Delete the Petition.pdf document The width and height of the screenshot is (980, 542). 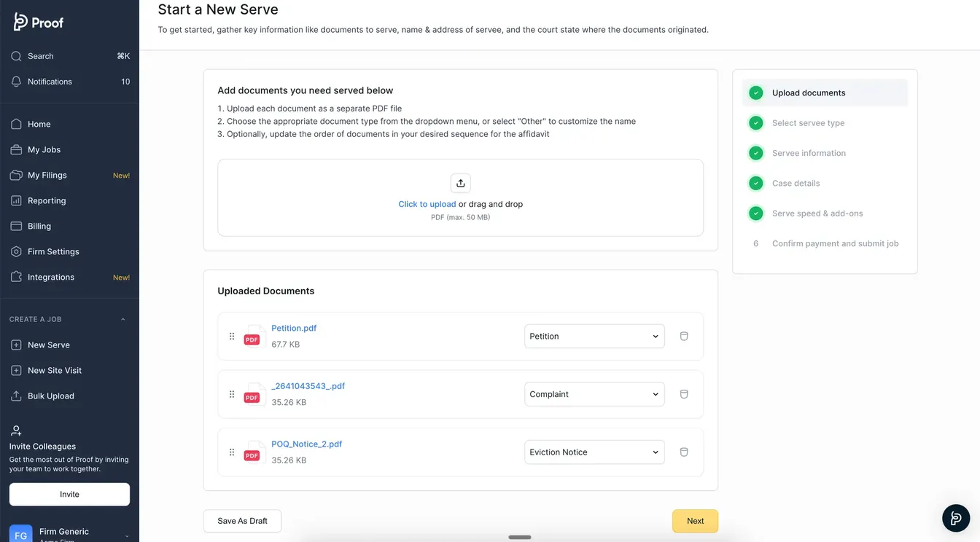pos(684,337)
